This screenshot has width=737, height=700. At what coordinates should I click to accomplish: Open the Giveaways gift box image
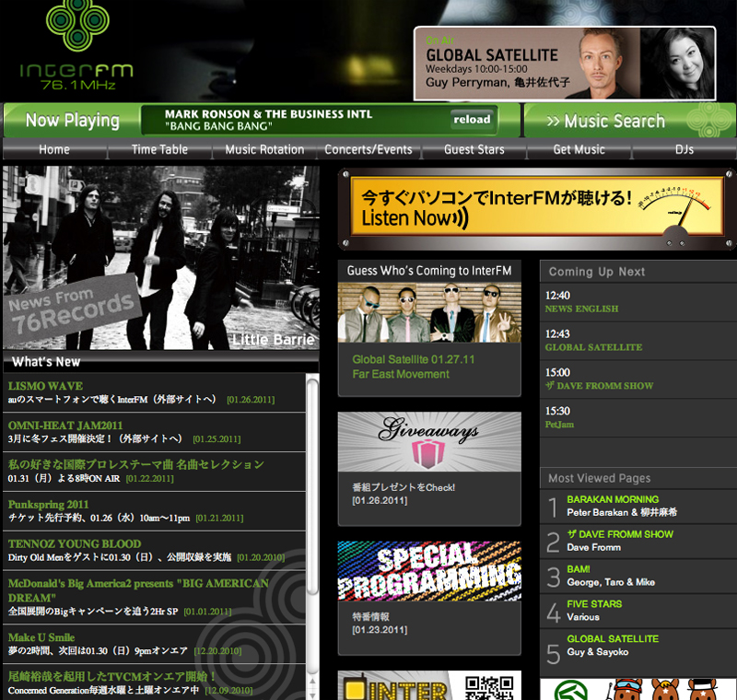click(x=429, y=441)
